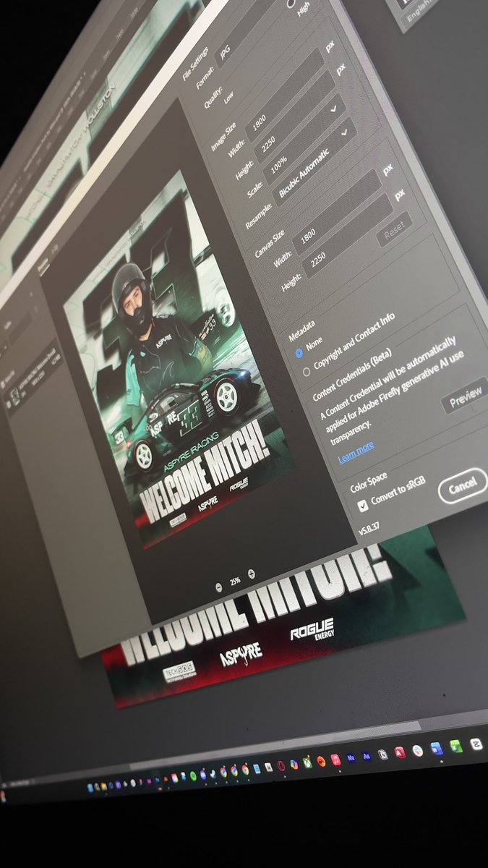Open Adobe Media Encoder in dock

click(351, 759)
